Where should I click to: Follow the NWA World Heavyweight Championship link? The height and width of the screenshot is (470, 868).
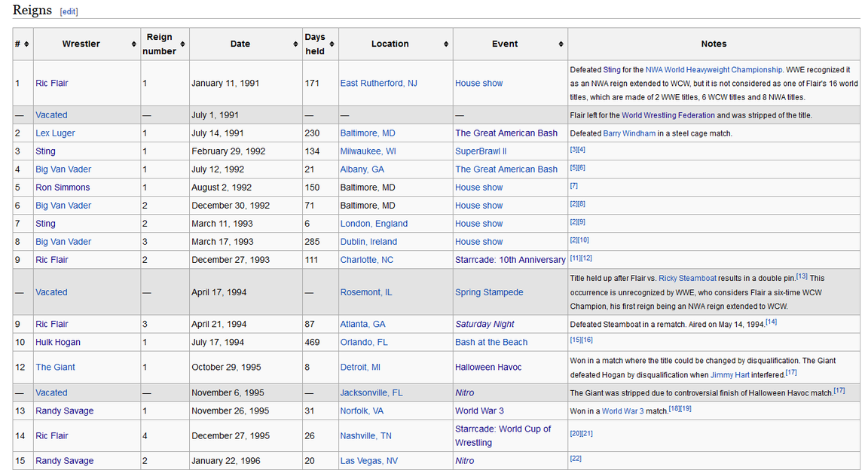(x=714, y=70)
